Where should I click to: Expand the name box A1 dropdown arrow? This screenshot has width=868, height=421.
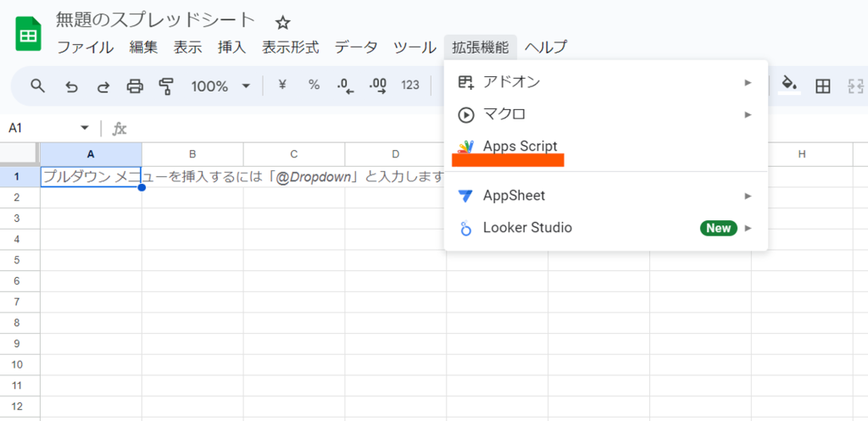84,128
